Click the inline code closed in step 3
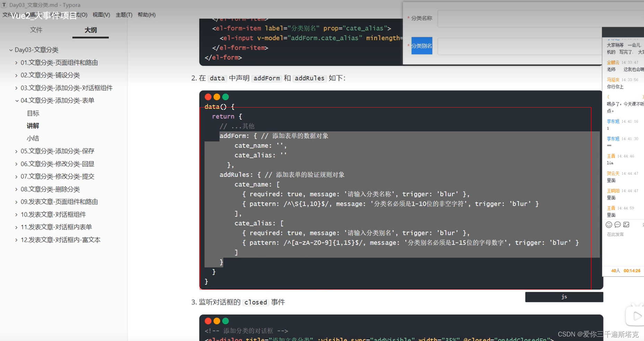Screen dimensions: 644x341 (256, 302)
